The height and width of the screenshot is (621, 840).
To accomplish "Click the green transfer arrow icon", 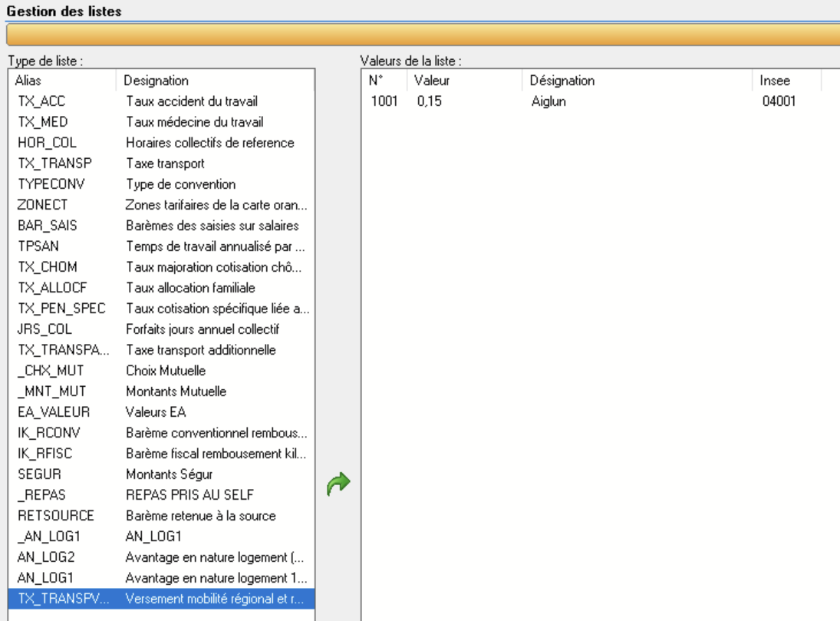I will pos(338,483).
